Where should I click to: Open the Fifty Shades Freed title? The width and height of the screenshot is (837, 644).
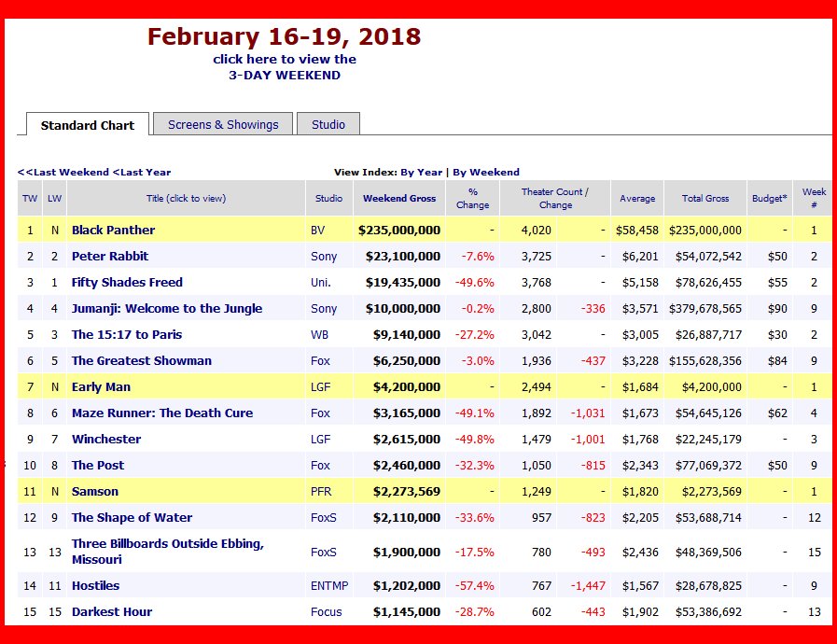127,283
